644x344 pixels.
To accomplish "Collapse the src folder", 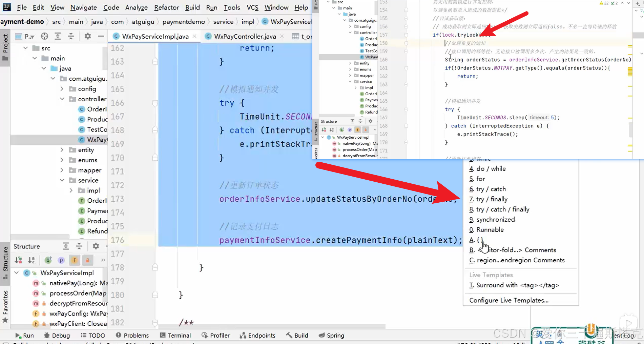I will click(x=26, y=48).
